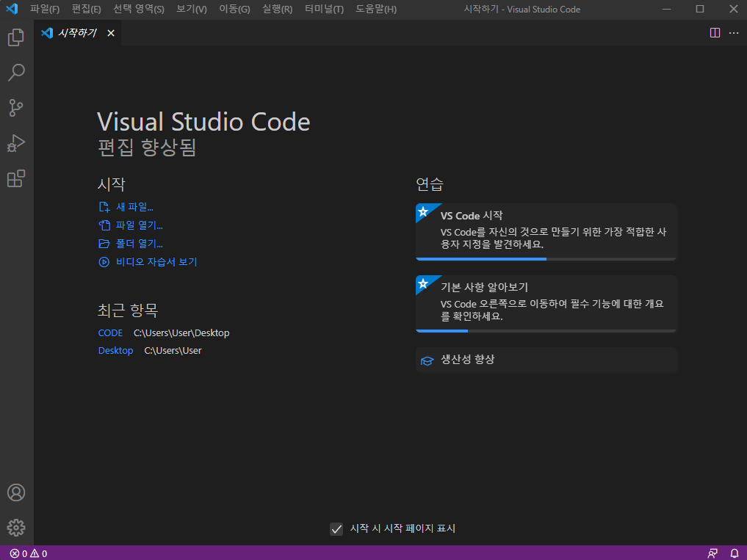Click the 파일 열기... link
The height and width of the screenshot is (560, 747).
pyautogui.click(x=139, y=225)
